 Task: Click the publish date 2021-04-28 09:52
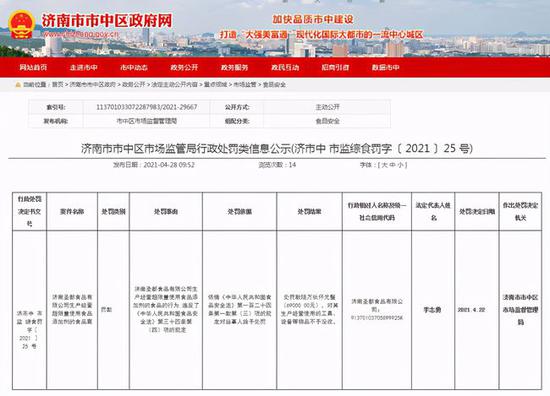[169, 165]
